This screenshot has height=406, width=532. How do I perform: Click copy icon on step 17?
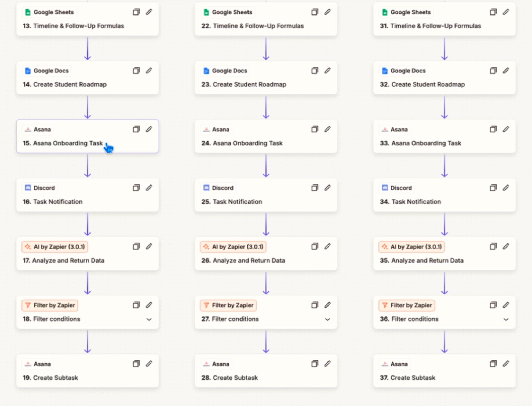136,246
